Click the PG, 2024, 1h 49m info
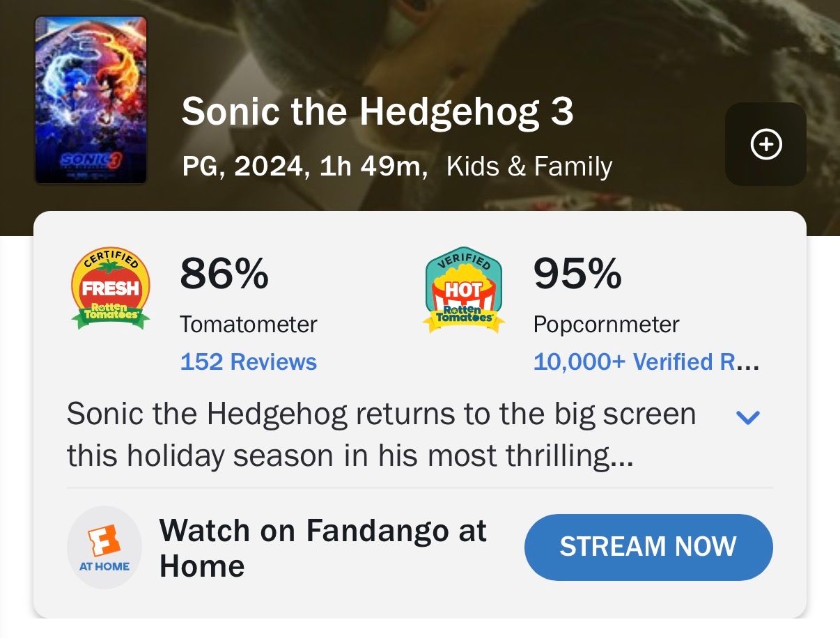The width and height of the screenshot is (840, 638). pos(304,166)
